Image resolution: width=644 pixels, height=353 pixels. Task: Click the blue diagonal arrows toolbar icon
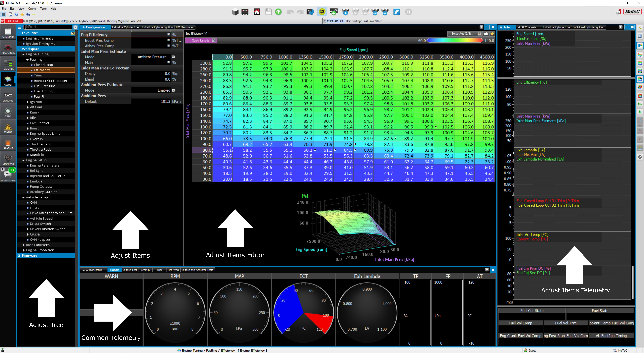click(x=396, y=12)
